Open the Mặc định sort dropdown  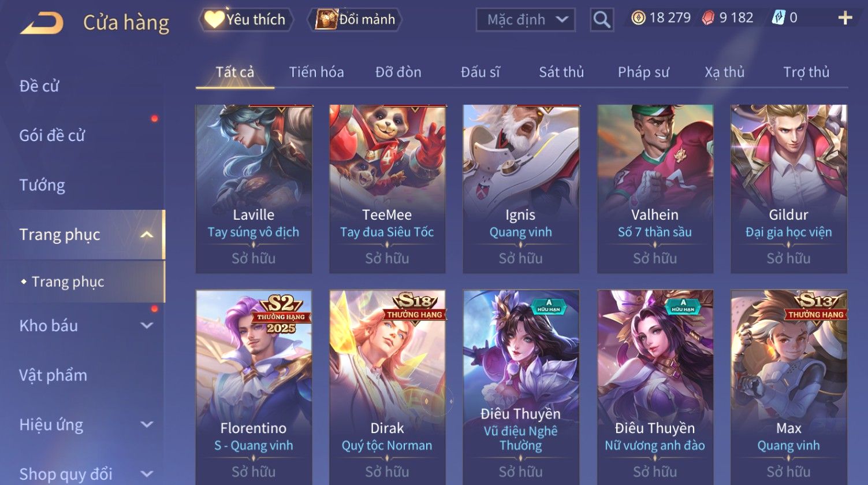526,20
